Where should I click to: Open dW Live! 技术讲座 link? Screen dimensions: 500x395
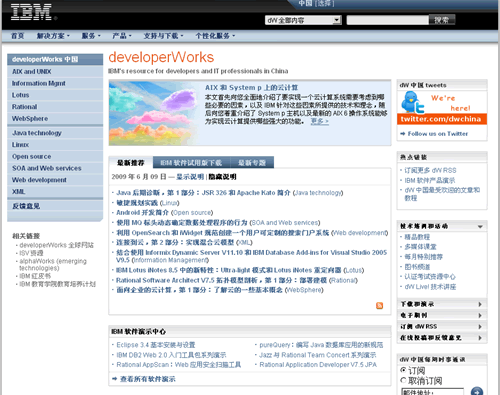pos(430,287)
